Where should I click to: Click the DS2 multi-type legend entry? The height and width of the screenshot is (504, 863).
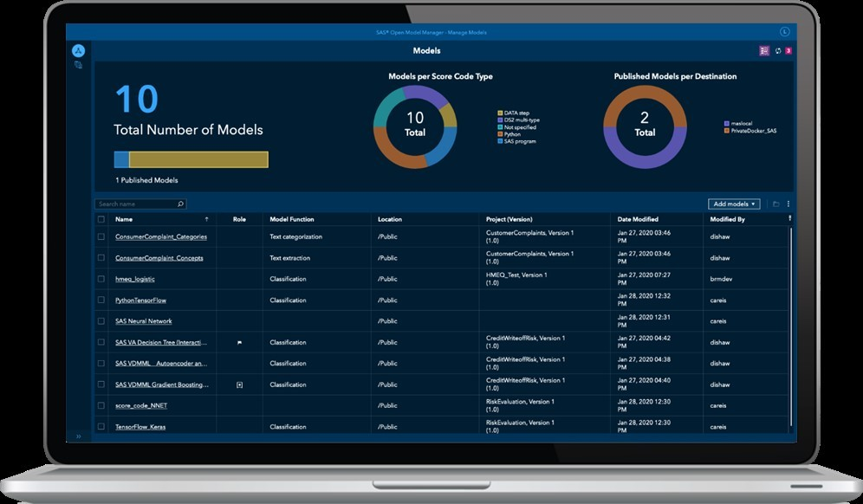[x=519, y=120]
